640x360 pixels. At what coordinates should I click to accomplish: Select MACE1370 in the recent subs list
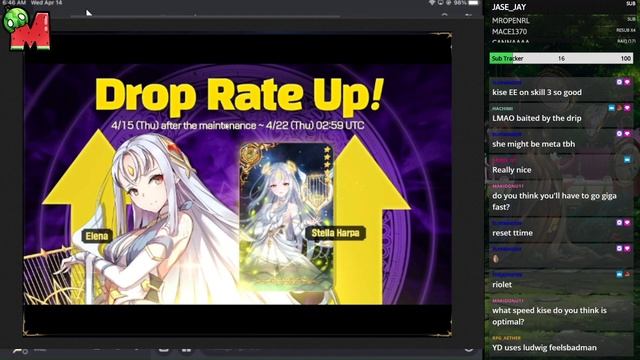tap(509, 31)
